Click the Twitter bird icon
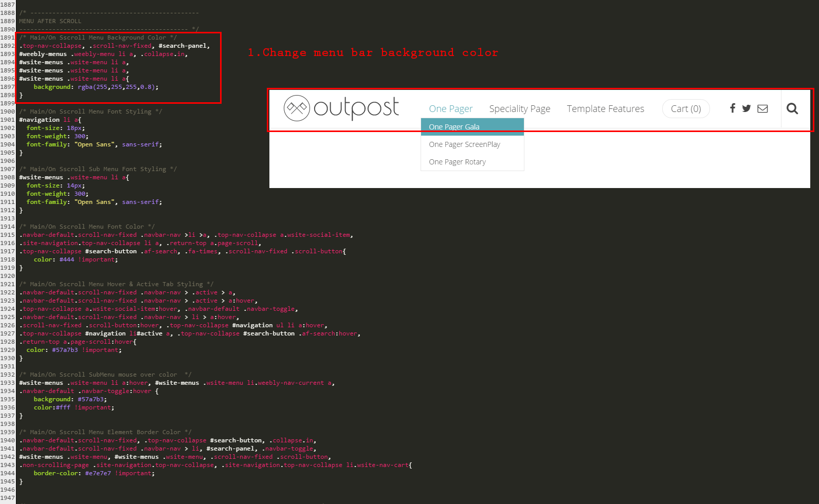This screenshot has height=504, width=819. pos(747,108)
